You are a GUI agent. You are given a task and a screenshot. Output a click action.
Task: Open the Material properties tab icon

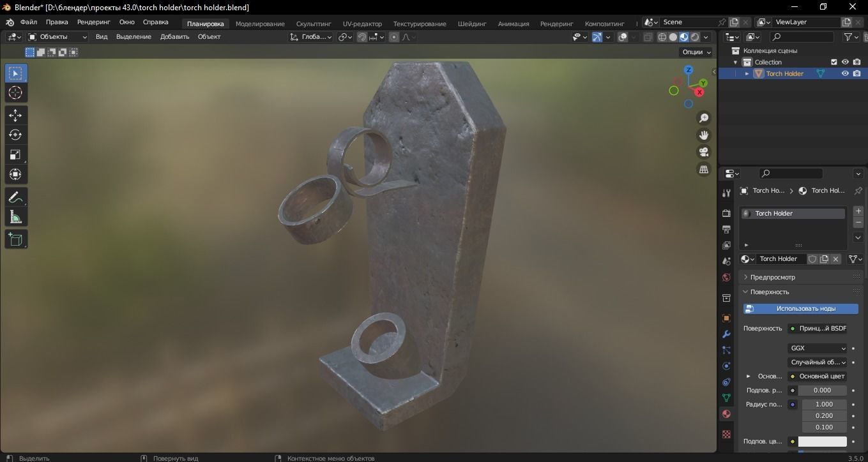click(x=726, y=414)
